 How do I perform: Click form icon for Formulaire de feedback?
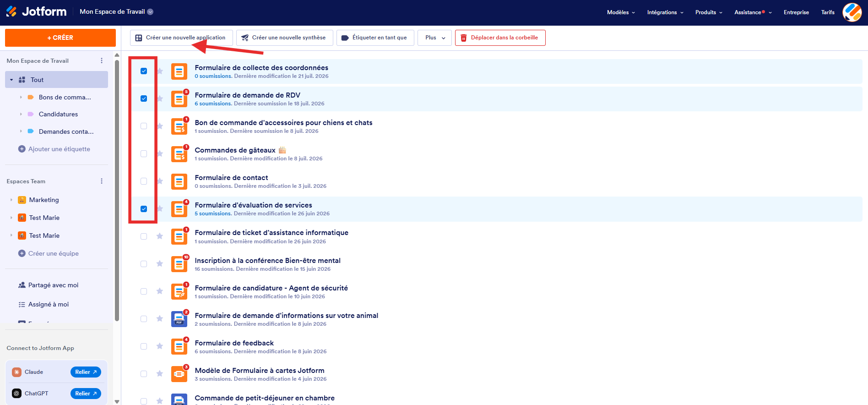[179, 347]
